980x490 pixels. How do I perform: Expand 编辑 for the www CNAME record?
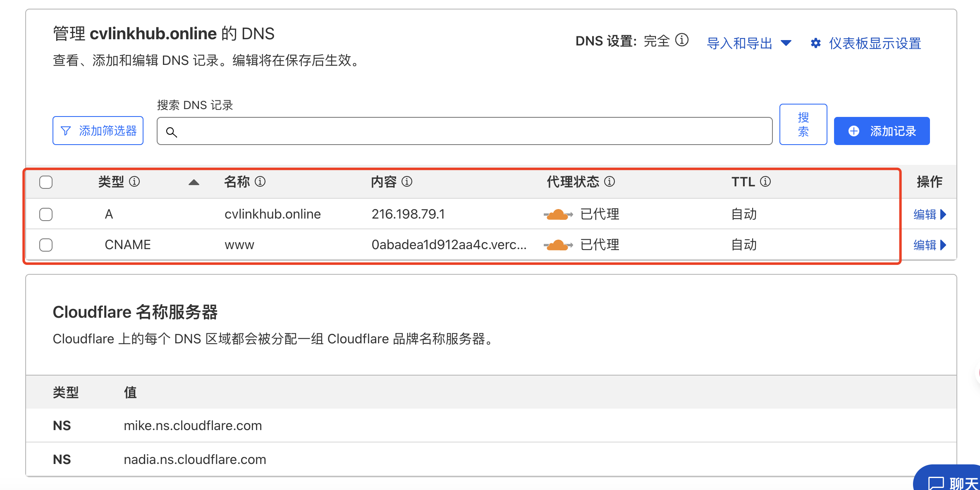[x=930, y=245]
